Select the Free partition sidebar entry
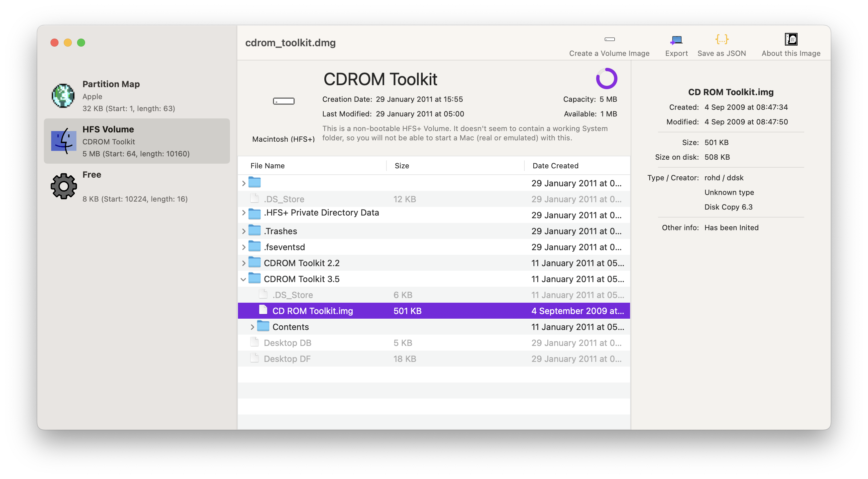Screen dimensions: 868x479 [137, 186]
